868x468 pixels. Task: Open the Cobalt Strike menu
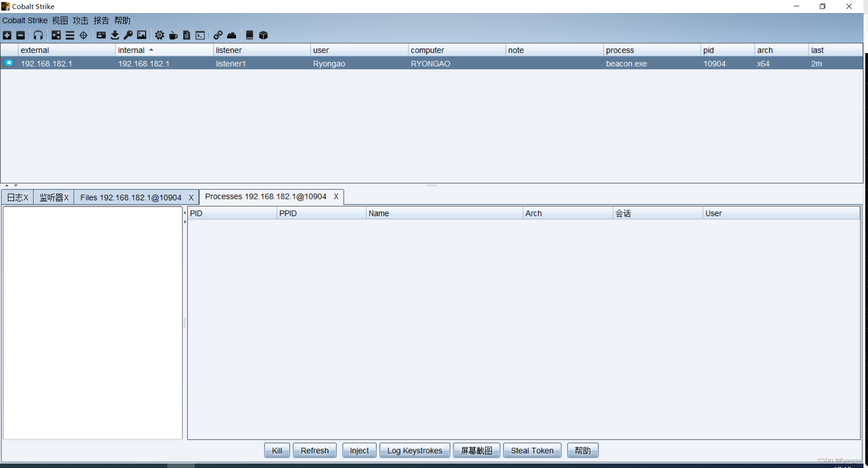[25, 21]
